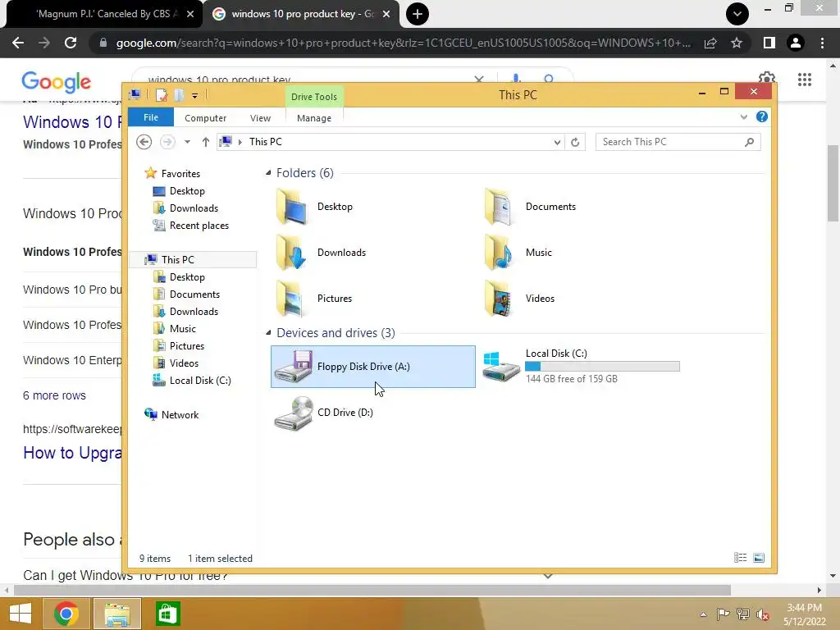Click volume muted tray icon

tap(763, 614)
